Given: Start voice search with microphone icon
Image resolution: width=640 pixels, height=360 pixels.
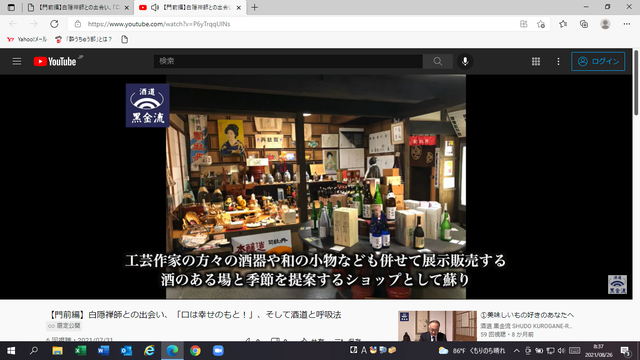Looking at the screenshot, I should coord(465,61).
